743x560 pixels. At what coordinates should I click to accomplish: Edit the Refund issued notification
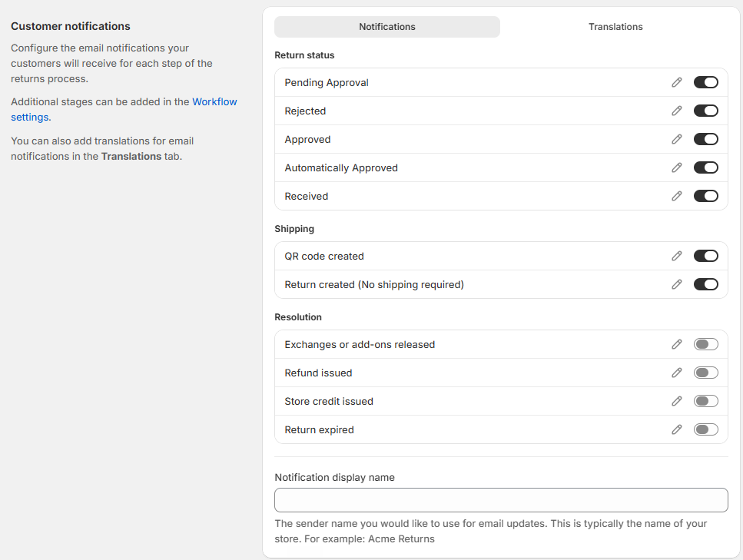coord(677,373)
